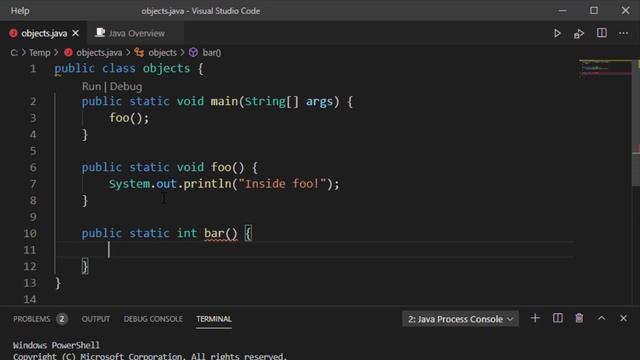Open the Problems panel tab

coord(31,319)
